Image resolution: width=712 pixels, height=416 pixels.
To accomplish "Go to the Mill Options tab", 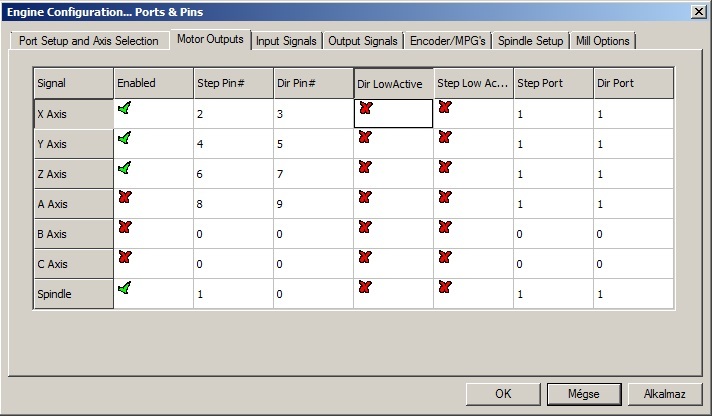I will pyautogui.click(x=603, y=41).
